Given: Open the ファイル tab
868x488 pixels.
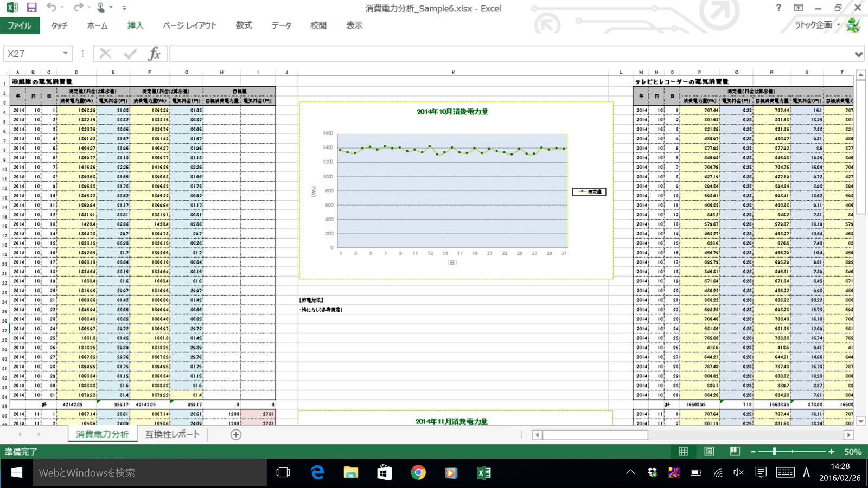Looking at the screenshot, I should click(20, 25).
